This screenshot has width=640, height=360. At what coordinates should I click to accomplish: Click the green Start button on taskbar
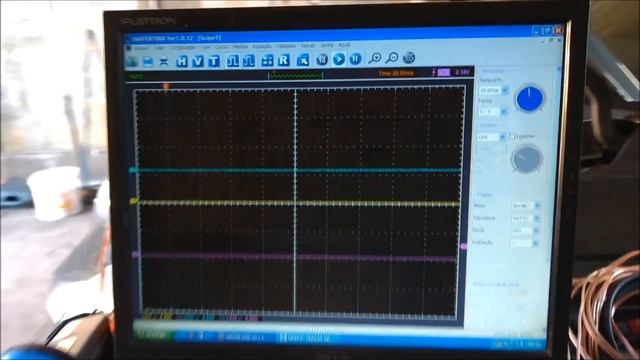(154, 335)
